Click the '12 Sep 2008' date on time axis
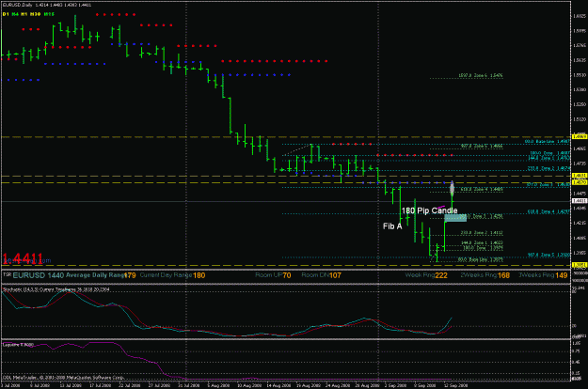 [x=455, y=385]
